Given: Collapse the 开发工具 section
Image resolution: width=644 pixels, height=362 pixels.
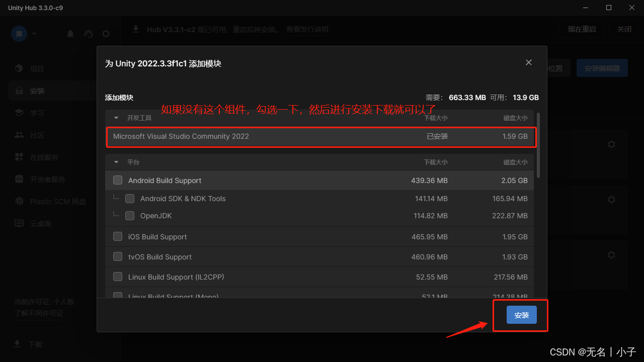Looking at the screenshot, I should (116, 118).
